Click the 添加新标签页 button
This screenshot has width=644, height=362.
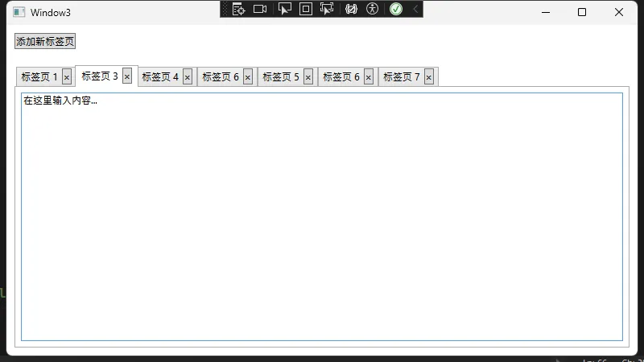tap(45, 42)
